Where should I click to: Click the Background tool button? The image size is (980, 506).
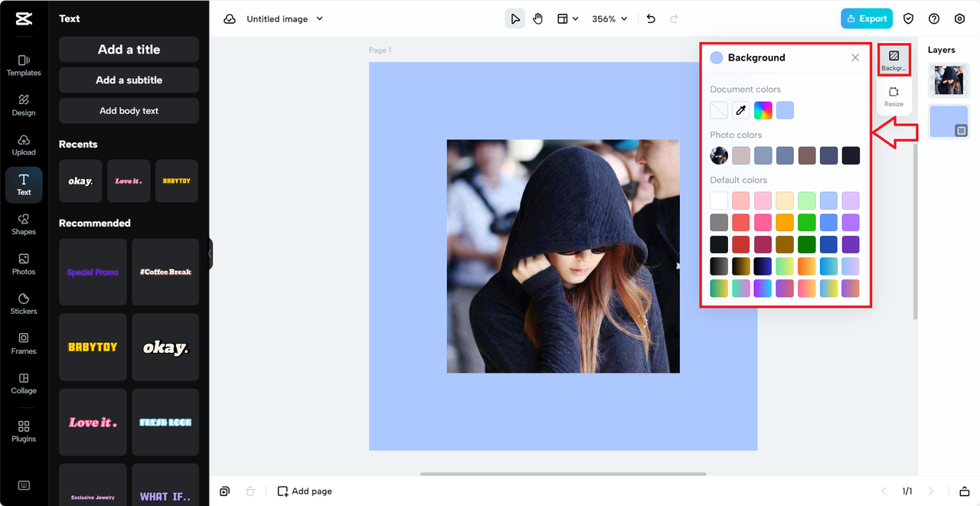click(893, 60)
